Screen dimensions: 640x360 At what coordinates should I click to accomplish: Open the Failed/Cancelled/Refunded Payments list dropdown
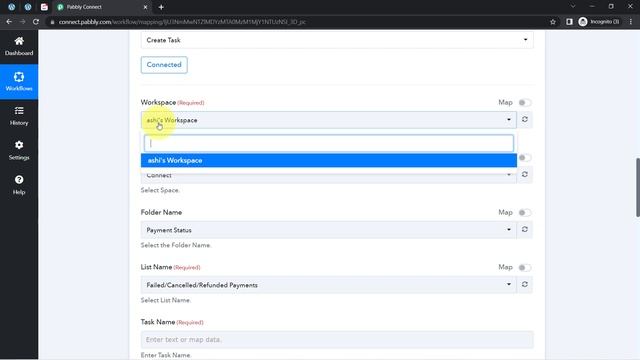point(329,285)
